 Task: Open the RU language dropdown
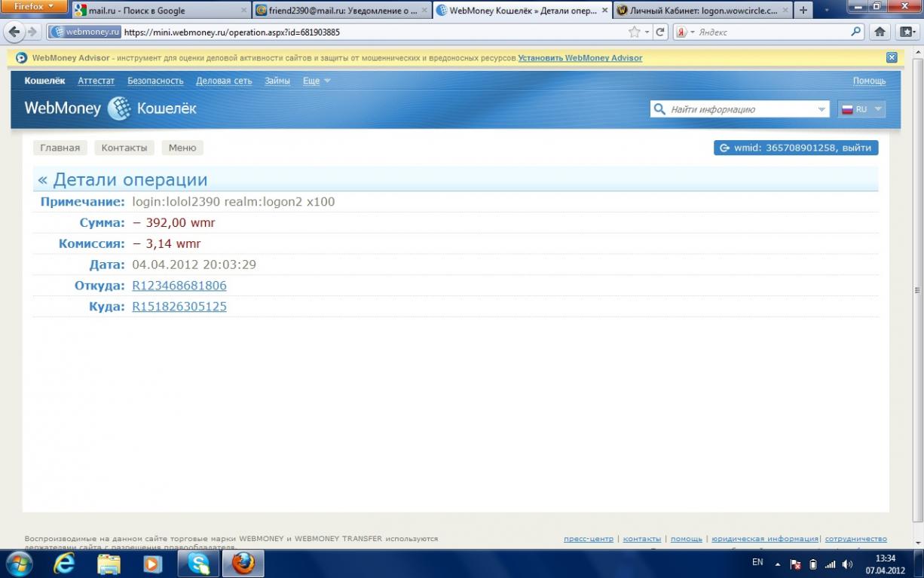pos(861,109)
